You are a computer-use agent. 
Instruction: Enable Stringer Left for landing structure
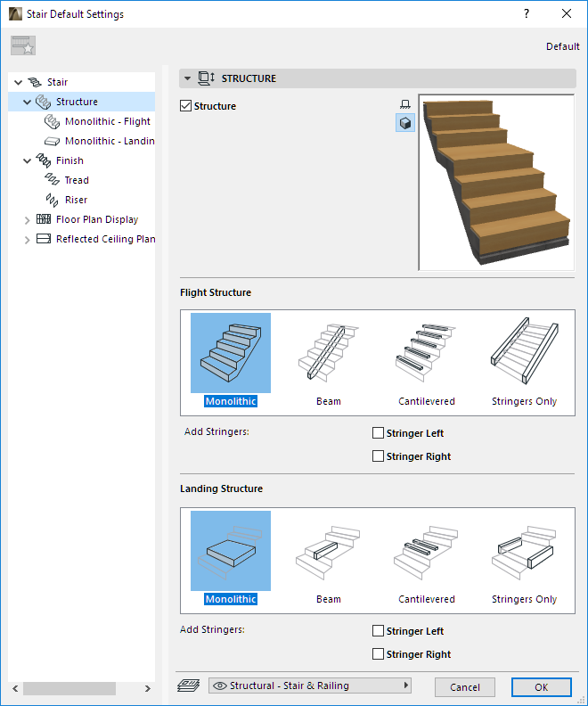coord(378,631)
